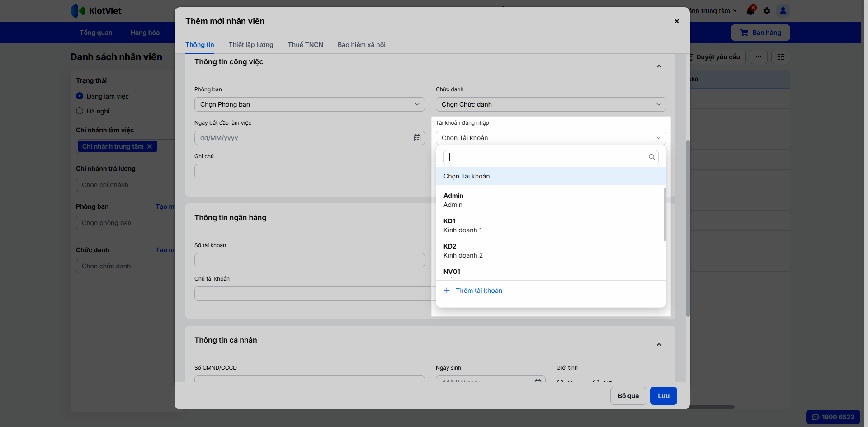Collapse the Thông tin cá nhân section

[x=659, y=345]
